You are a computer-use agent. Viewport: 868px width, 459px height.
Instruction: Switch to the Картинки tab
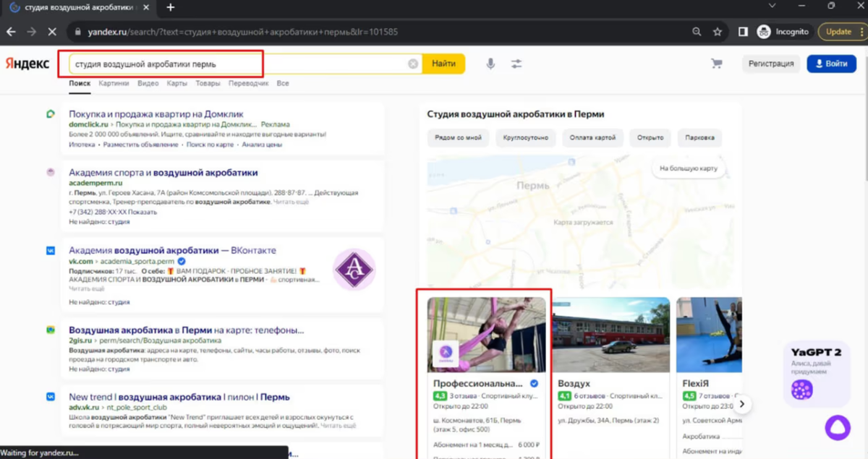114,83
